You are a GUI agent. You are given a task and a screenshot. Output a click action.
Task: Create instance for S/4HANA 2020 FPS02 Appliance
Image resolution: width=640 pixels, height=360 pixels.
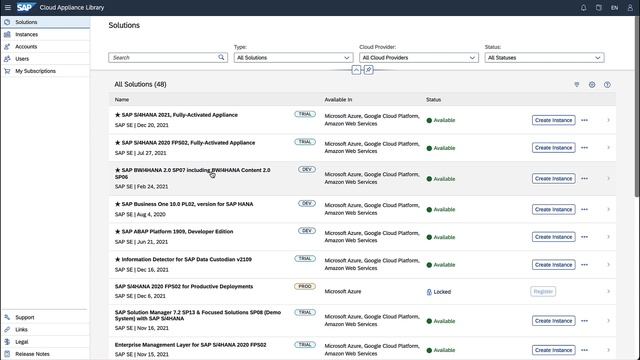pyautogui.click(x=553, y=147)
